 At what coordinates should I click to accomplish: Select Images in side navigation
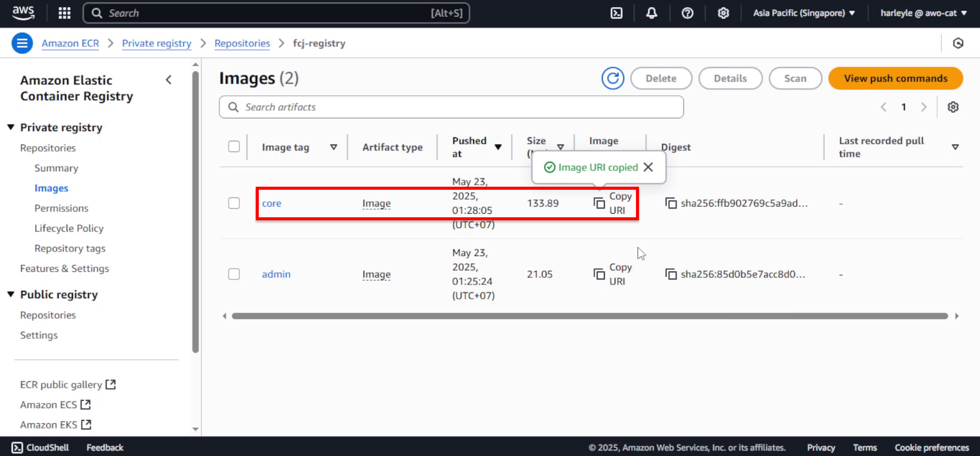click(51, 188)
